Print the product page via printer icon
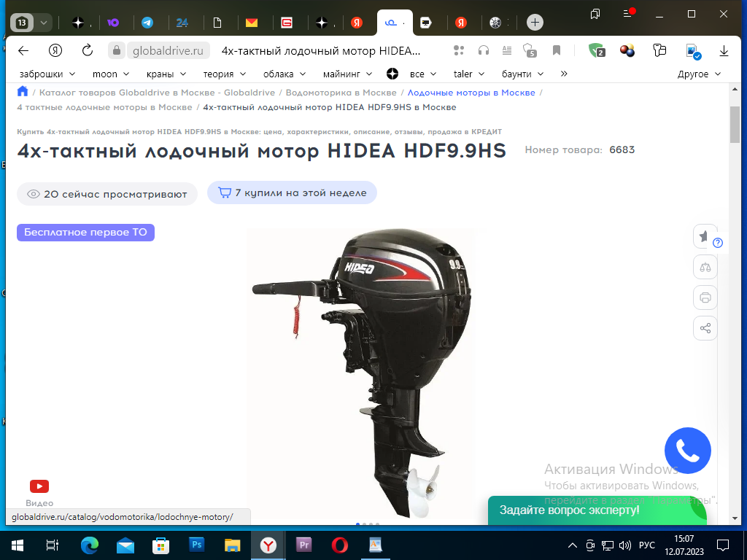 point(705,297)
